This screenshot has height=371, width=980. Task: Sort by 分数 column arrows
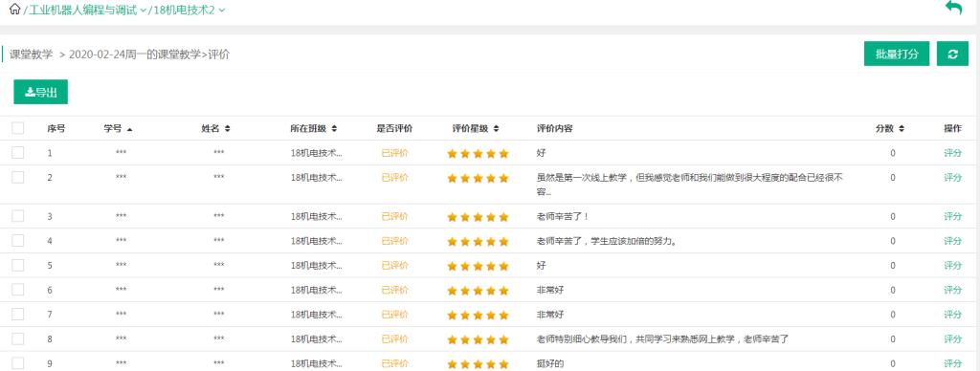(x=902, y=129)
